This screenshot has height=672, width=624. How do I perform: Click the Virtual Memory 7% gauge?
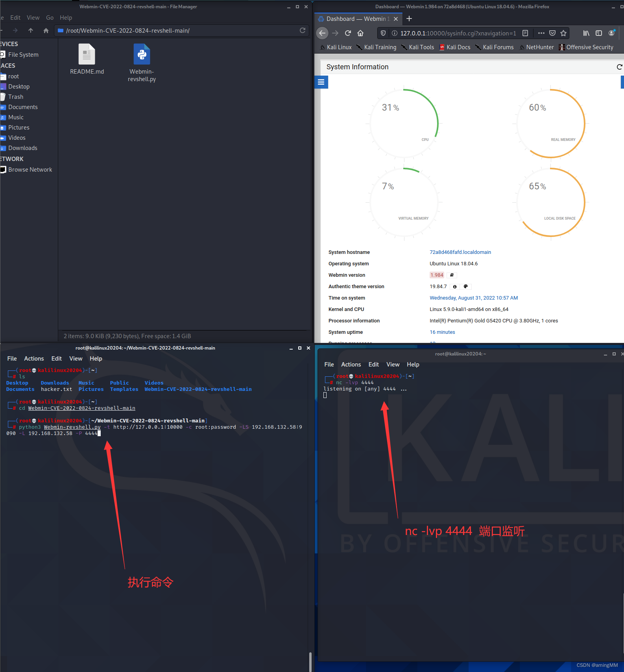pyautogui.click(x=404, y=202)
